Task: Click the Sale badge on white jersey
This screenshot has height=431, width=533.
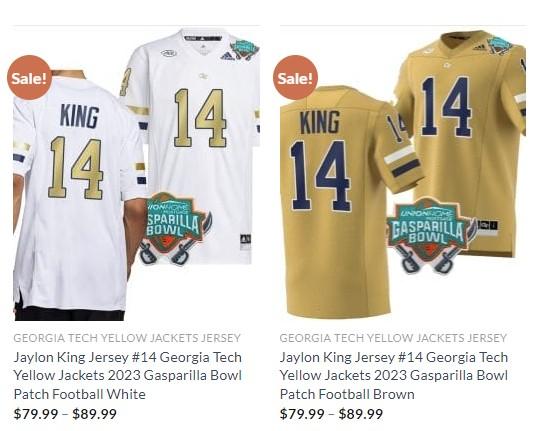Action: pos(29,77)
